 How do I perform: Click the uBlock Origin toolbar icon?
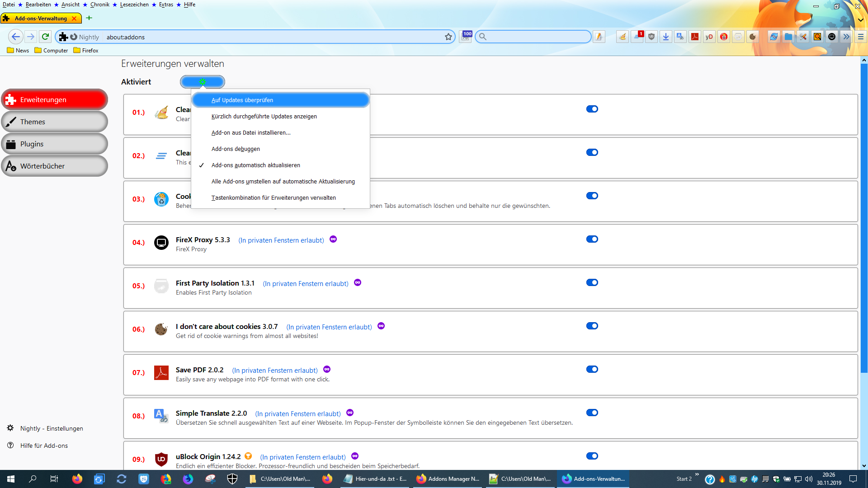[x=651, y=37]
